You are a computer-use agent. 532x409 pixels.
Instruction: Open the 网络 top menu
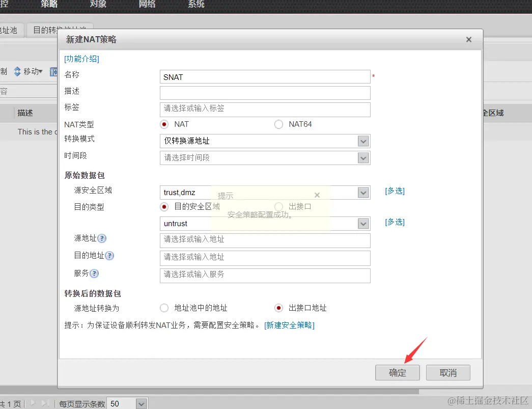pos(147,4)
